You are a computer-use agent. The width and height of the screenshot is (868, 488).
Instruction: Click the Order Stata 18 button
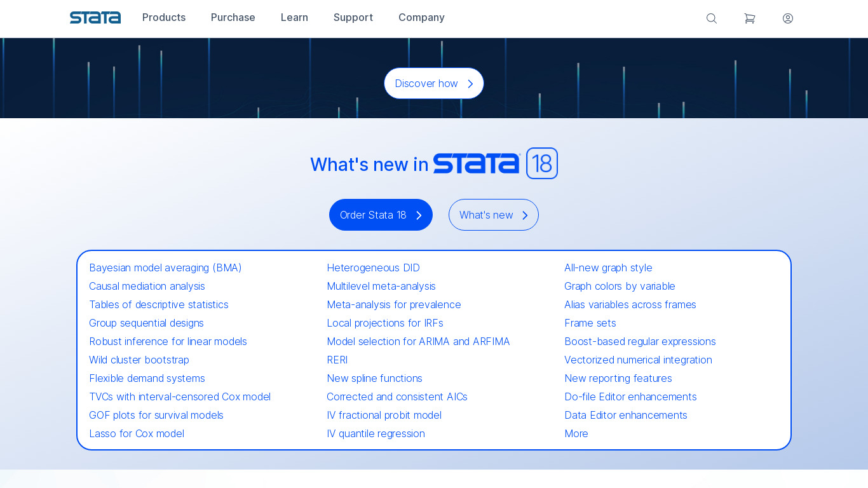point(381,215)
